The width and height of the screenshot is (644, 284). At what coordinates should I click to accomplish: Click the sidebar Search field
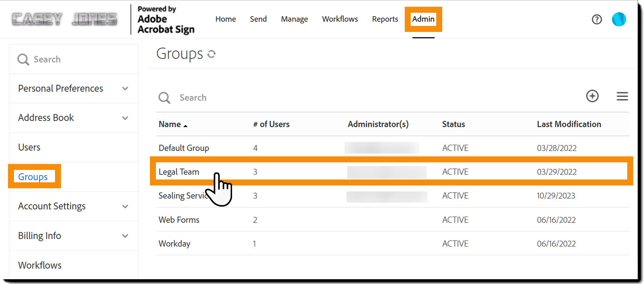(74, 59)
